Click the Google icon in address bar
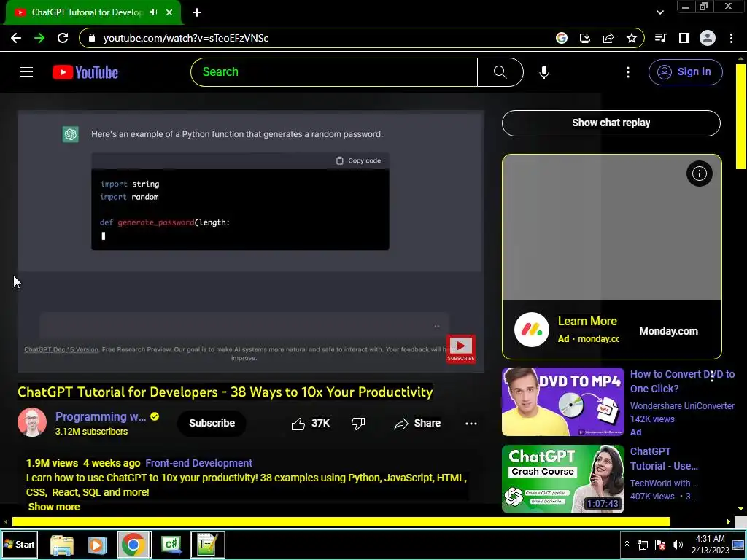Image resolution: width=747 pixels, height=560 pixels. [562, 38]
